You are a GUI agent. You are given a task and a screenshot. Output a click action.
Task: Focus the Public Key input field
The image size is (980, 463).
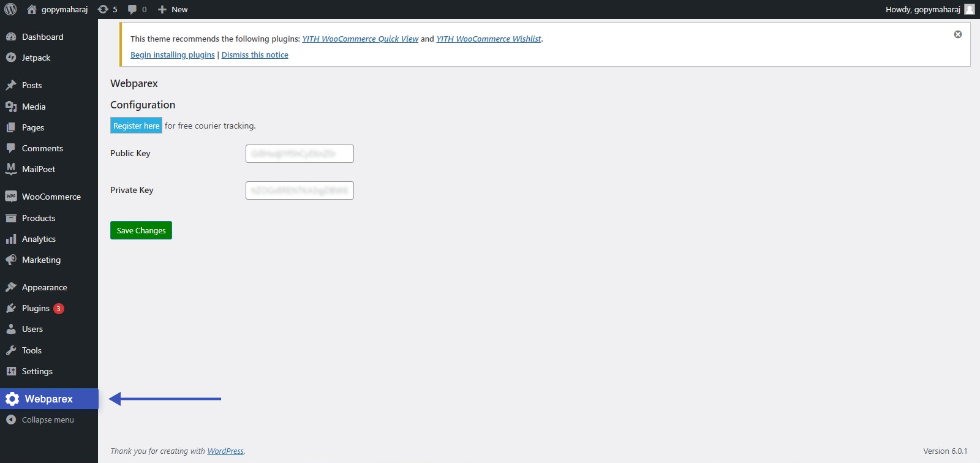300,154
